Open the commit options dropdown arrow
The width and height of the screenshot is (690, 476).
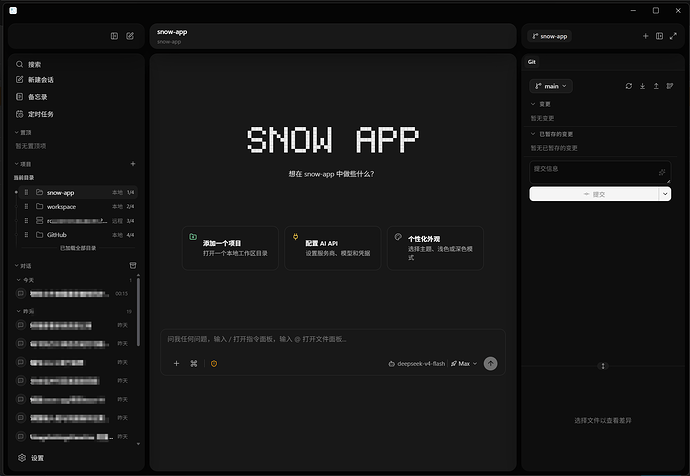665,194
